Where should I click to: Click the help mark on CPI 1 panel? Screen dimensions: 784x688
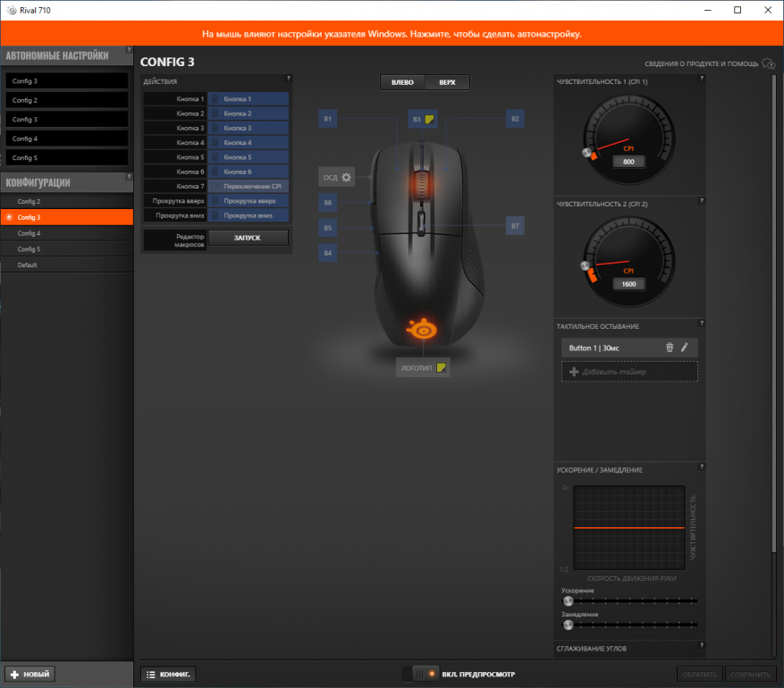tap(702, 79)
